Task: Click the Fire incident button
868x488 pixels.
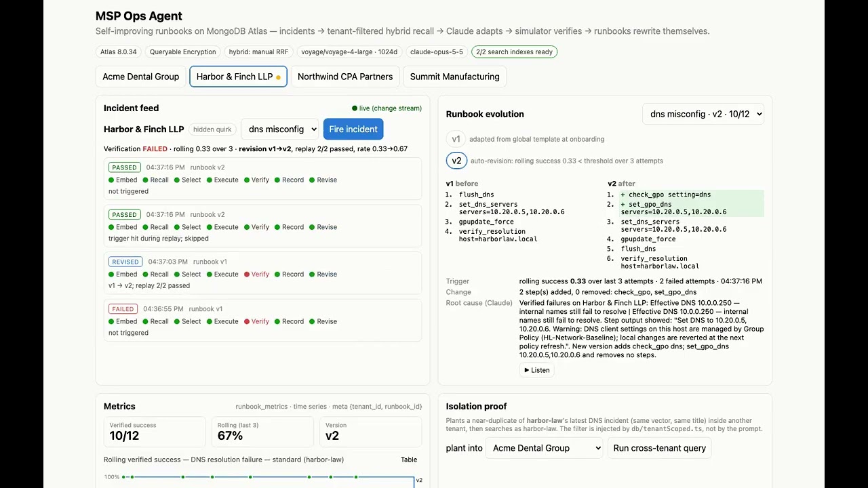Action: click(353, 129)
